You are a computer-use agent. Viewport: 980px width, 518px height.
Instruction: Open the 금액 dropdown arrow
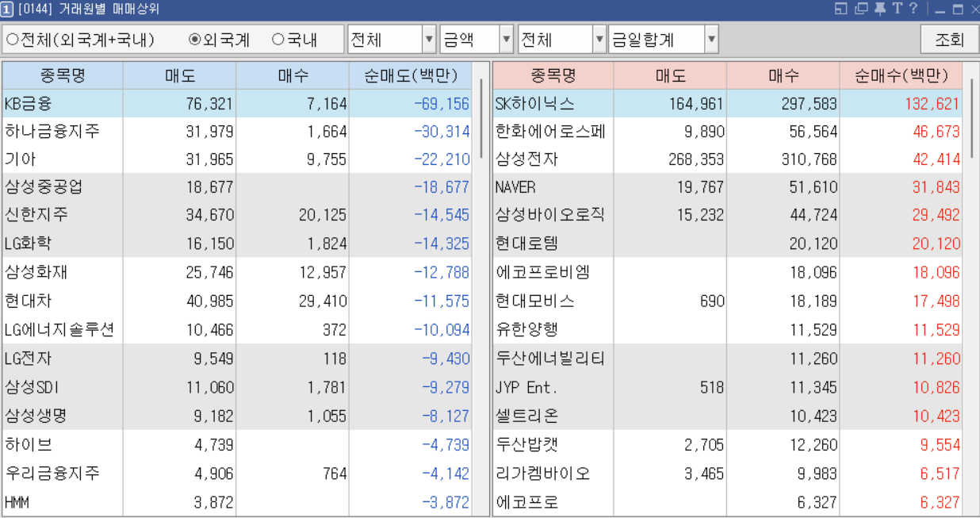tap(507, 39)
